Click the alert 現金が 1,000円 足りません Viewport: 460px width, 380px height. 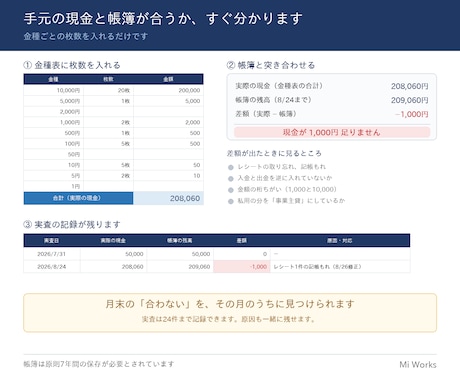(332, 132)
